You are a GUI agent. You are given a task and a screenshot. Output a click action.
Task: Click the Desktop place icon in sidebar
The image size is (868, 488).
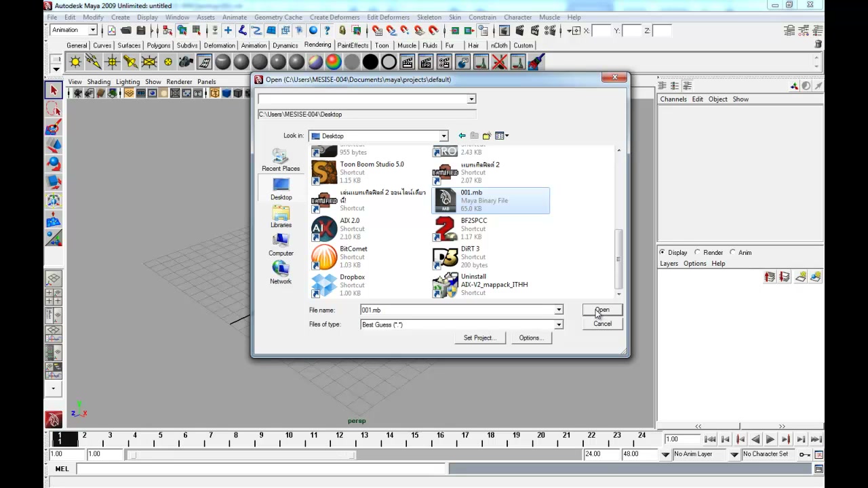tap(281, 189)
